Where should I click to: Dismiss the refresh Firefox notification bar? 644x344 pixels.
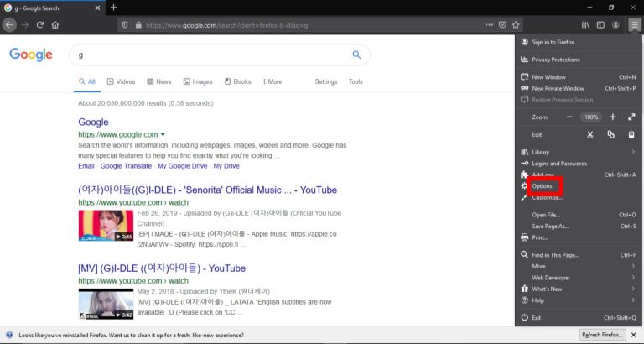(x=634, y=335)
